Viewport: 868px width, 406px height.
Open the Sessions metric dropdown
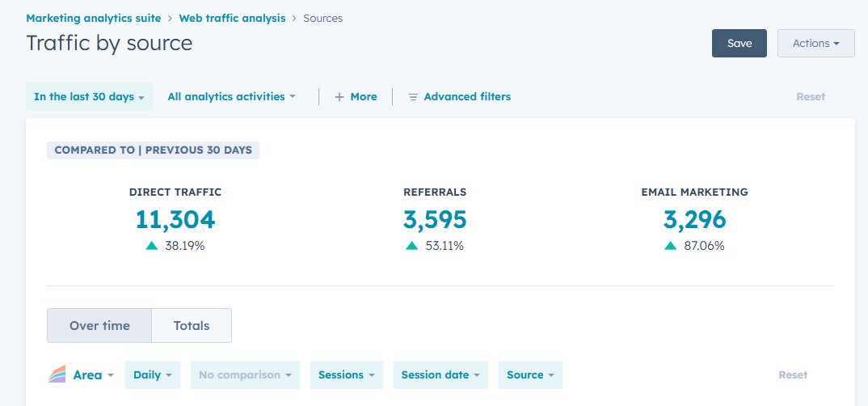click(x=347, y=375)
